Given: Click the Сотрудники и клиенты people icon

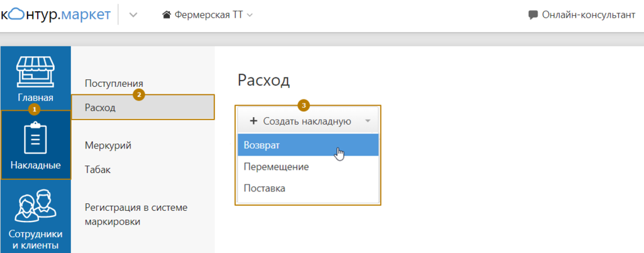Looking at the screenshot, I should (35, 206).
